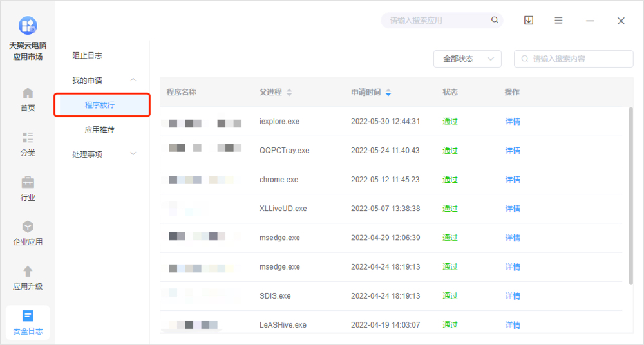This screenshot has width=644, height=345.
Task: View 详情 for the LeASHive.exe row
Action: pos(513,325)
